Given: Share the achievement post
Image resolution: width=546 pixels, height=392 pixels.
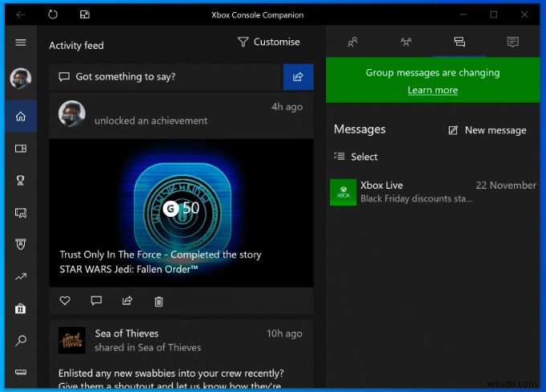Looking at the screenshot, I should tap(128, 300).
